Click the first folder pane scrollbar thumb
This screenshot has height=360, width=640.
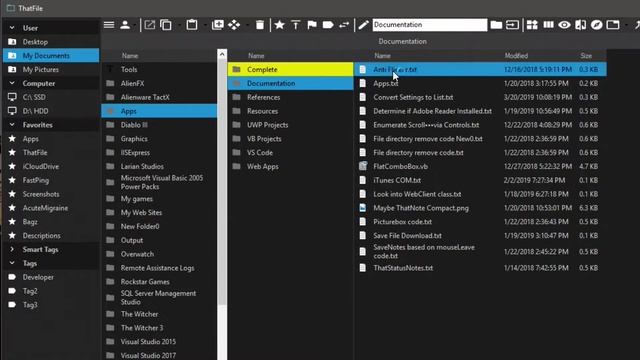coord(222,182)
